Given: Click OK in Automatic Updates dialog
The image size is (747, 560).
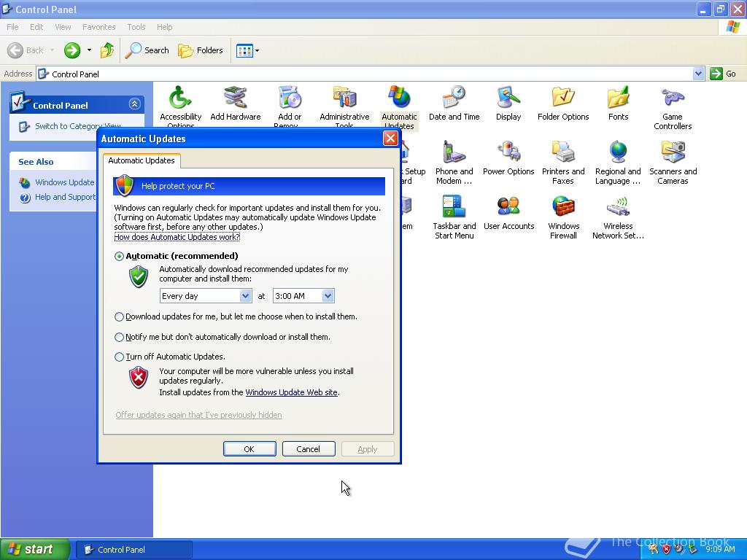Looking at the screenshot, I should [249, 449].
